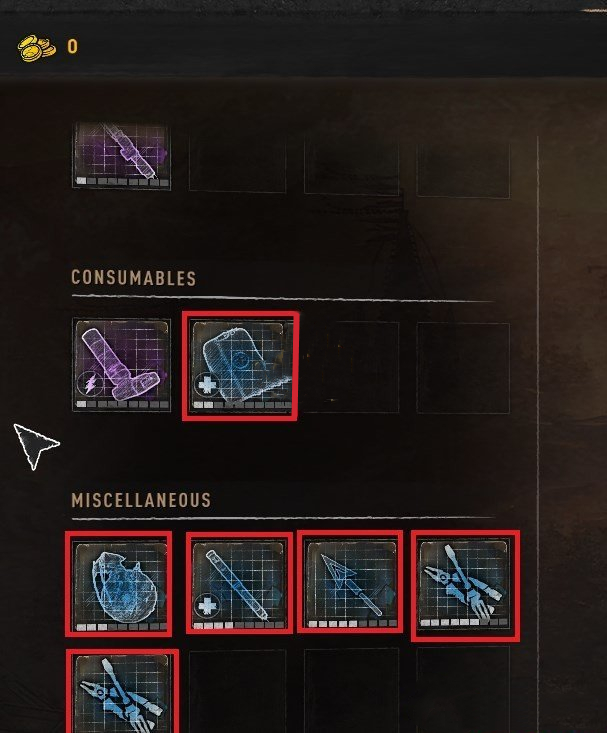Click the gold coins currency icon

(36, 47)
